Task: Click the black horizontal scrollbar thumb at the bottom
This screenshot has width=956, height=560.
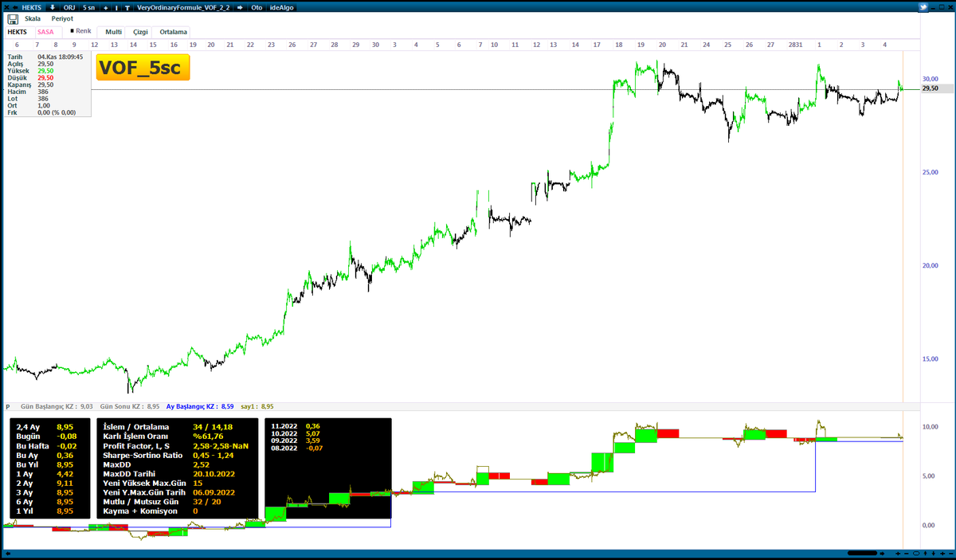Action: click(862, 554)
